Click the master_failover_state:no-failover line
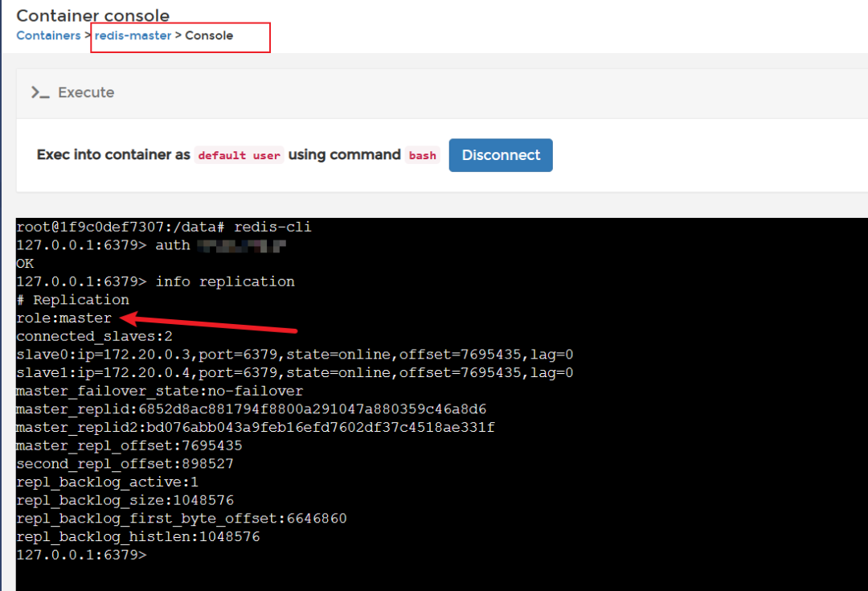The image size is (868, 591). pos(160,391)
